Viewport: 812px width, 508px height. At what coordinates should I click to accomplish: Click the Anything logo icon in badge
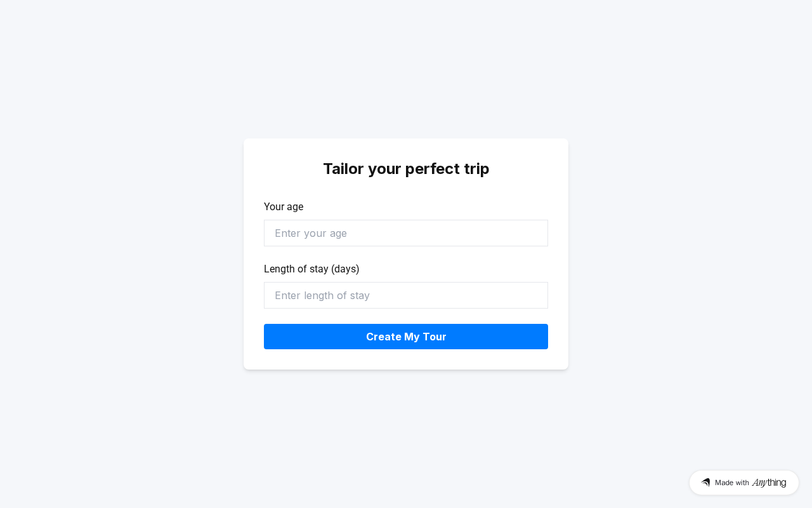coord(705,483)
